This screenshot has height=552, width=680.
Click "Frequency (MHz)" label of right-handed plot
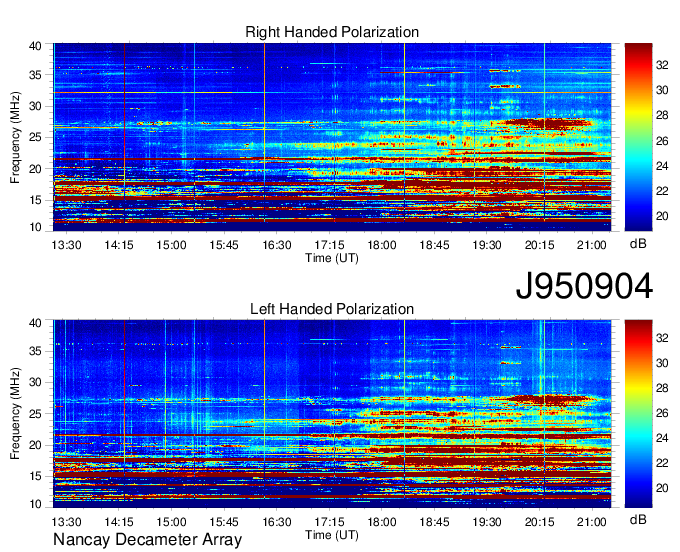pyautogui.click(x=15, y=137)
